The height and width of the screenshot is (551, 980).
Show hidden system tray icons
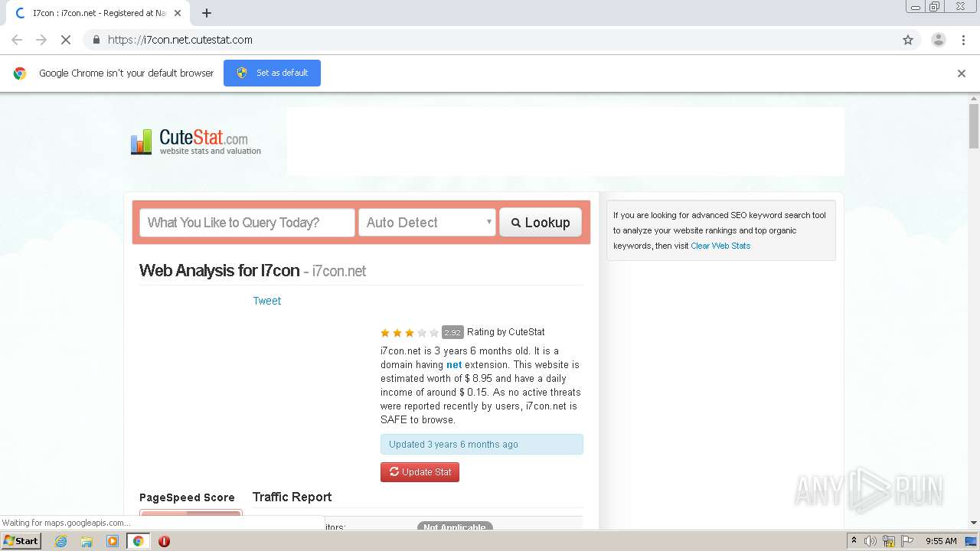pyautogui.click(x=854, y=541)
